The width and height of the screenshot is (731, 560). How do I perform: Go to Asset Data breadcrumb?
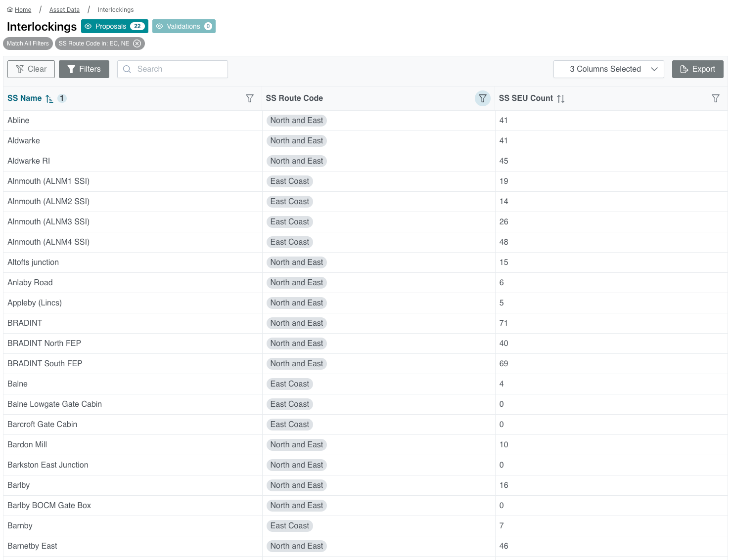tap(64, 10)
